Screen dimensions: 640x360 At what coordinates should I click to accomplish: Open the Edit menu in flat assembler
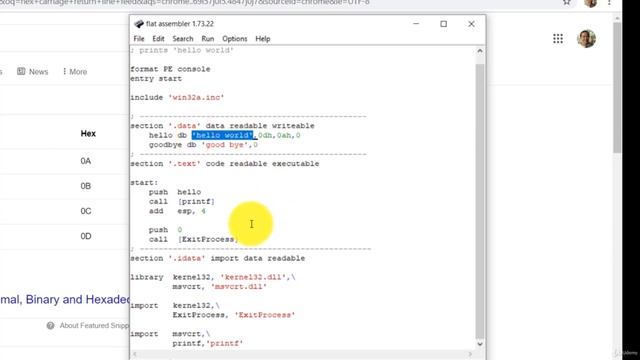(158, 39)
